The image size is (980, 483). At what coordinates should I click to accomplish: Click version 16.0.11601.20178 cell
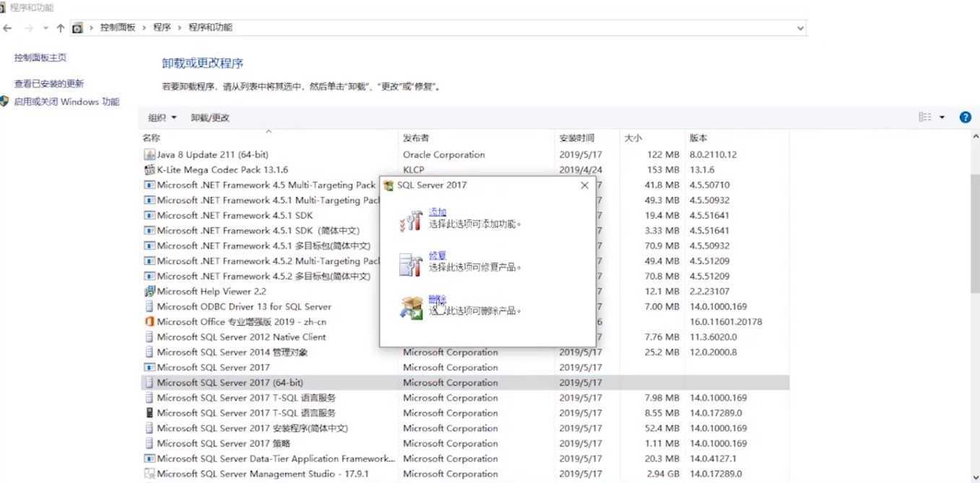coord(725,322)
